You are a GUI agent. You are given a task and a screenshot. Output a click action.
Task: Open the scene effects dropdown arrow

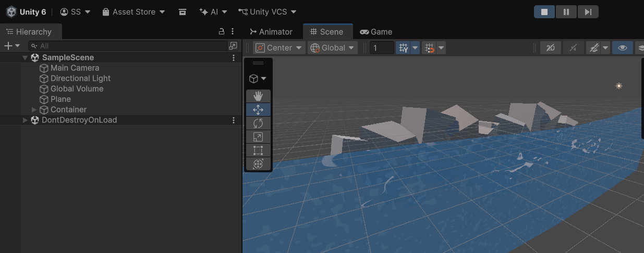(x=605, y=48)
